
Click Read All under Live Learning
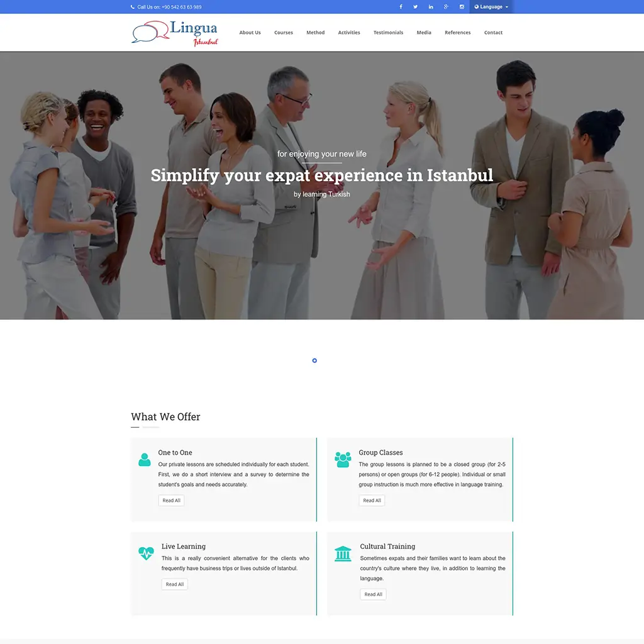175,584
